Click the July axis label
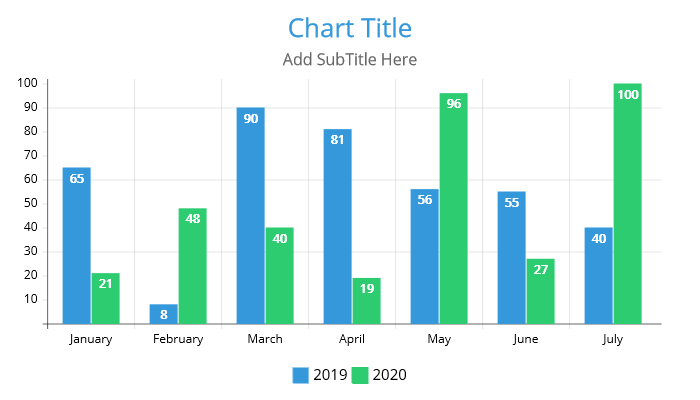 click(x=612, y=339)
